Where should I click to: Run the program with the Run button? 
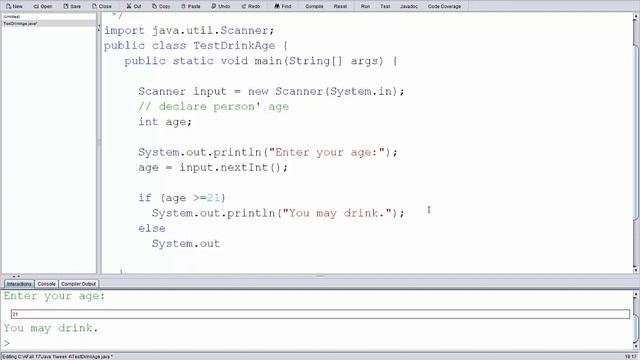pyautogui.click(x=365, y=6)
